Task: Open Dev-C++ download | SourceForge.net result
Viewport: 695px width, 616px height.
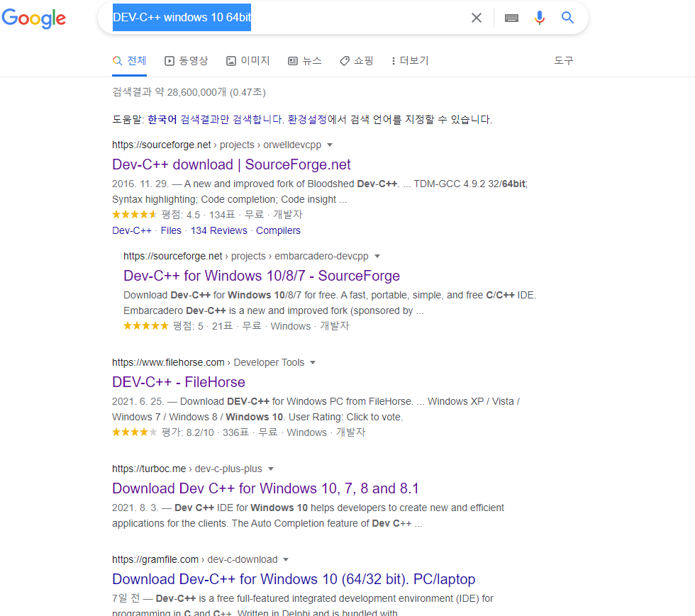Action: pyautogui.click(x=231, y=164)
